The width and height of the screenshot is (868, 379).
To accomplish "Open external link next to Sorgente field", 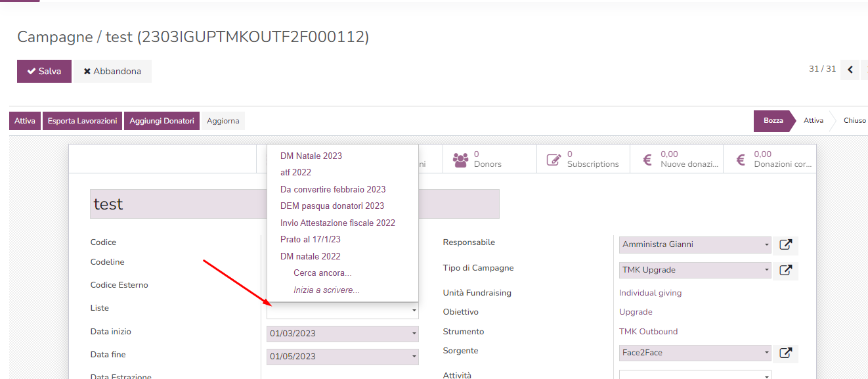I will click(785, 353).
